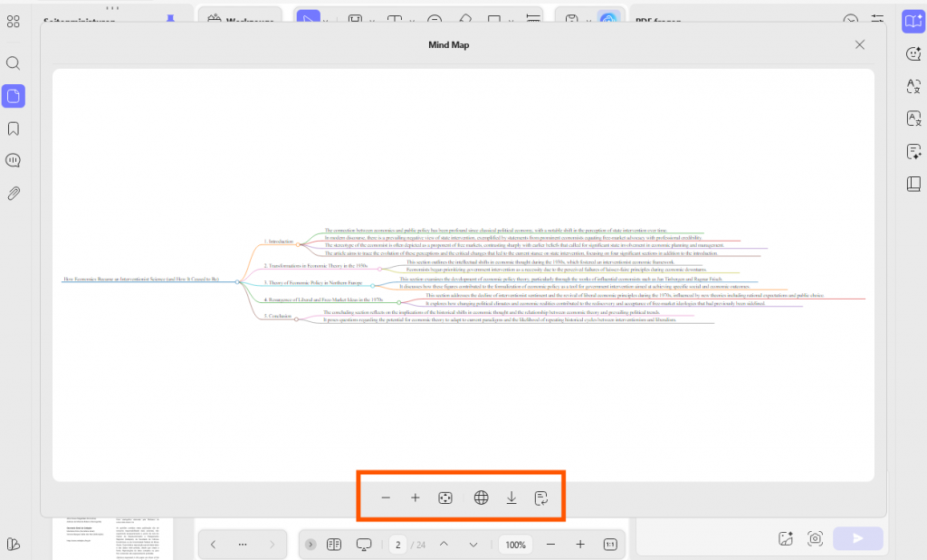Viewport: 927px width, 560px height.
Task: Take a snapshot using the camera icon
Action: [814, 537]
